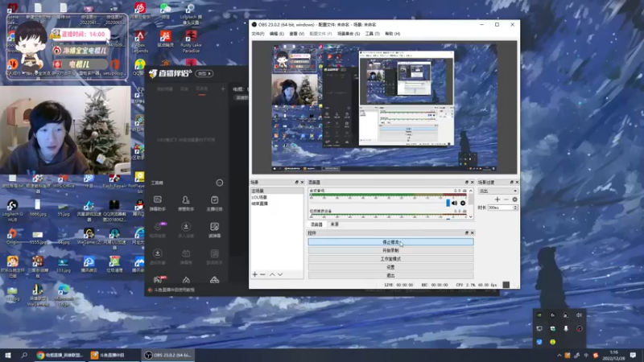The image size is (644, 362).
Task: Switch to the Chrome window on the taskbar
Action: click(60, 355)
